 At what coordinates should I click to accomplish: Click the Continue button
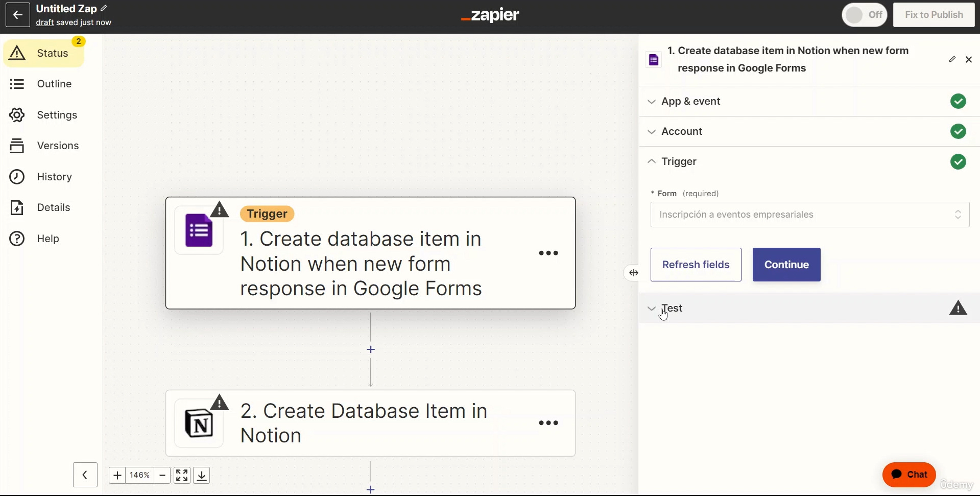[786, 265]
